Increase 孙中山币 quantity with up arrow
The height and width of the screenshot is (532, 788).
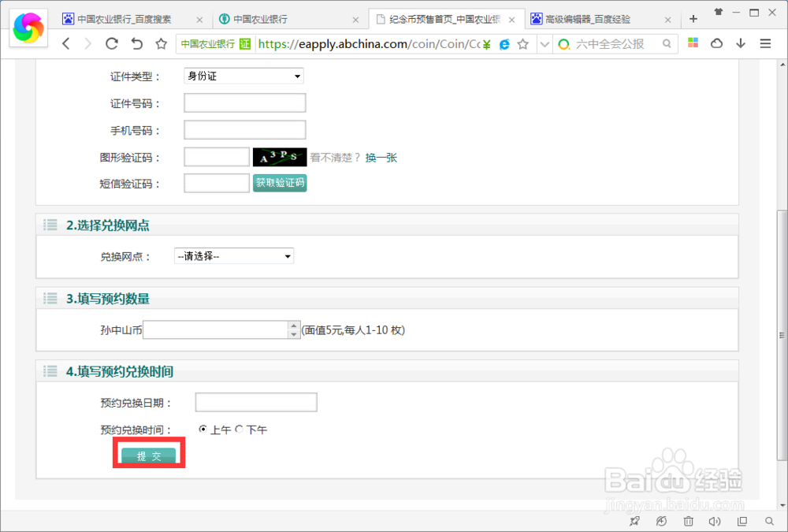click(294, 326)
